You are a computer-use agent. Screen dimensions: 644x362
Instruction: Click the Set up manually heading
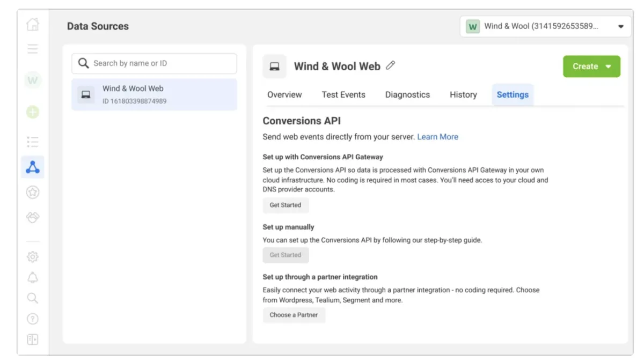288,227
